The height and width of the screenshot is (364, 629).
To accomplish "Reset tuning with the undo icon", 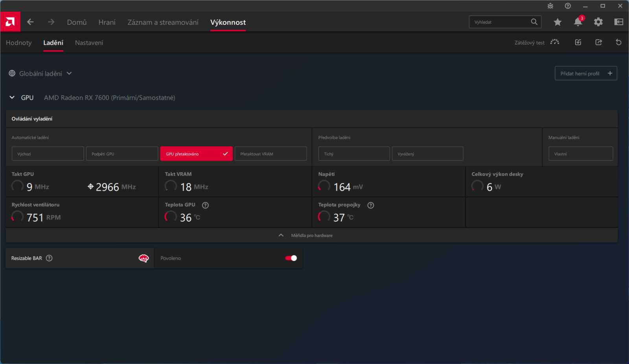I will pyautogui.click(x=618, y=42).
